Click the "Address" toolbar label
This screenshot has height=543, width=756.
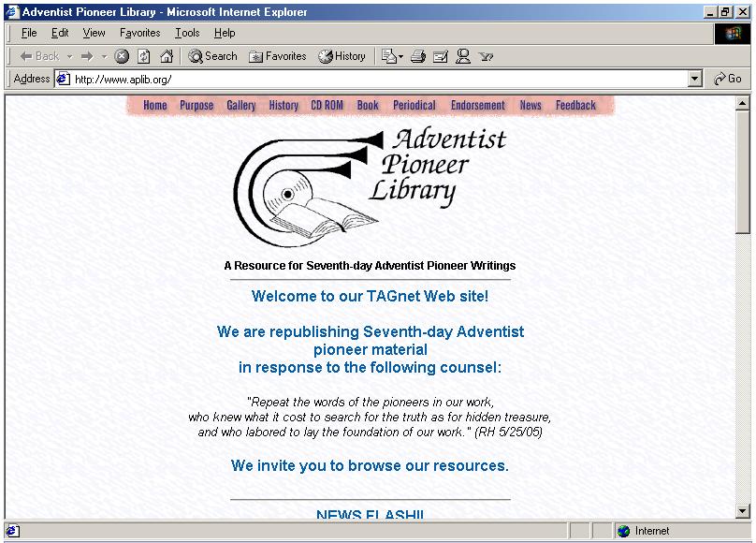point(31,79)
